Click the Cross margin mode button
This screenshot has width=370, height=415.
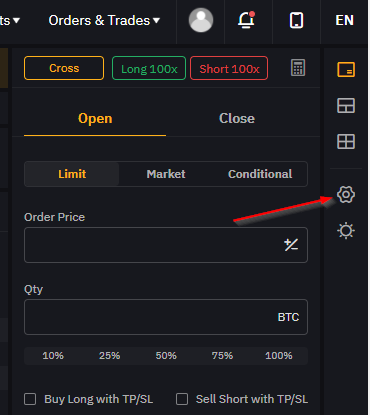[x=64, y=68]
